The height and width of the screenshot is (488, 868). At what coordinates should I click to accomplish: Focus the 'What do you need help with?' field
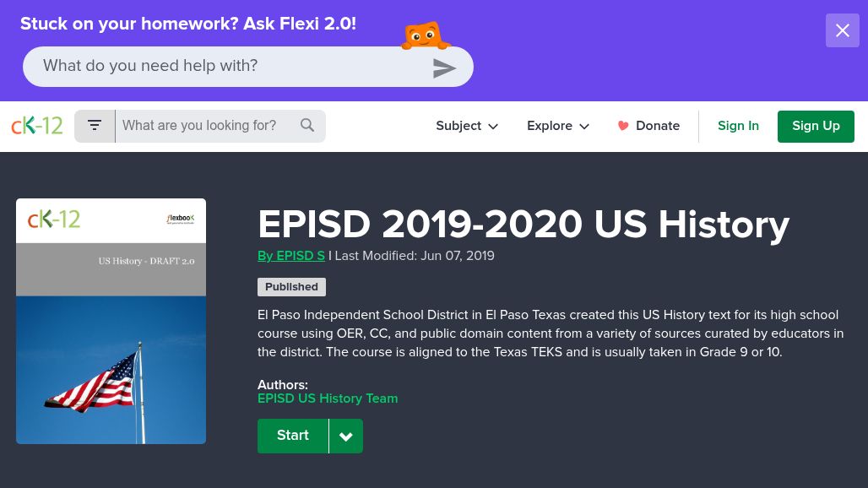pyautogui.click(x=228, y=67)
